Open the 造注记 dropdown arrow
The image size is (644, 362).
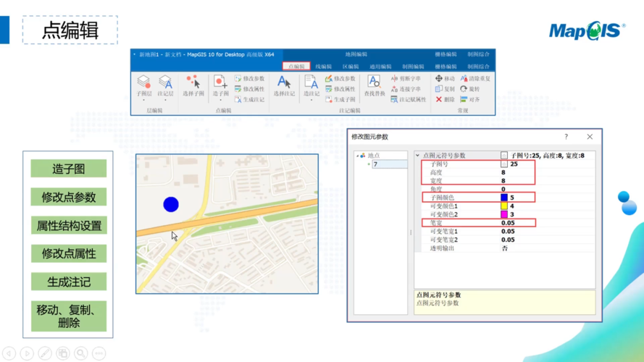(x=311, y=100)
